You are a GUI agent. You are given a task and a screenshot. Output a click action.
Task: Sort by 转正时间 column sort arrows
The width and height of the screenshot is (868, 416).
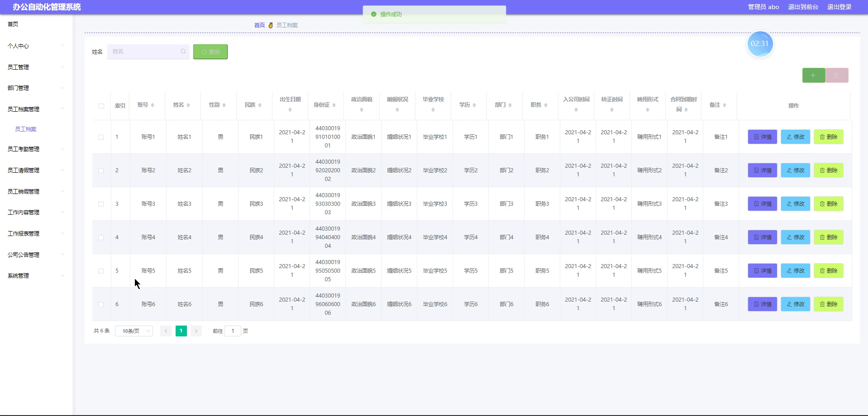(612, 110)
